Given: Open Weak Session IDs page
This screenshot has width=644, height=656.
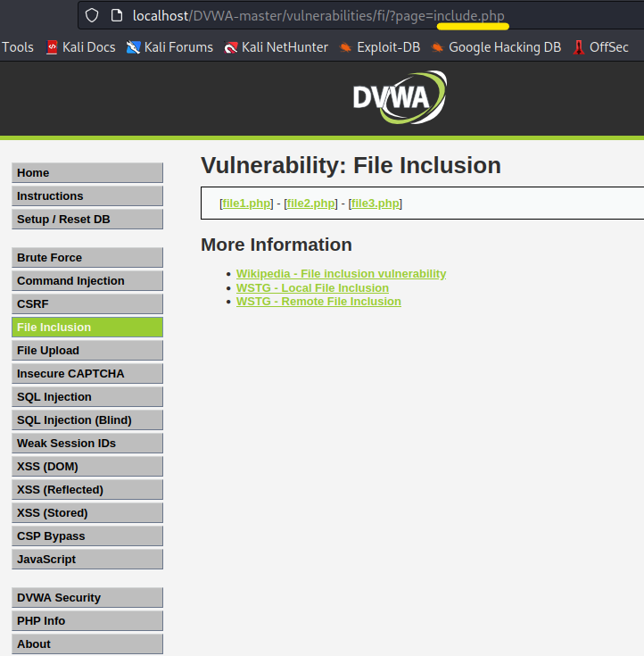Looking at the screenshot, I should [x=87, y=443].
